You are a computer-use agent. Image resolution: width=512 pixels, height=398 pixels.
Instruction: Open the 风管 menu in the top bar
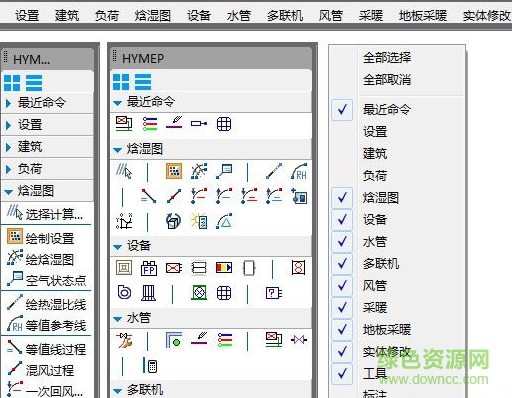330,15
